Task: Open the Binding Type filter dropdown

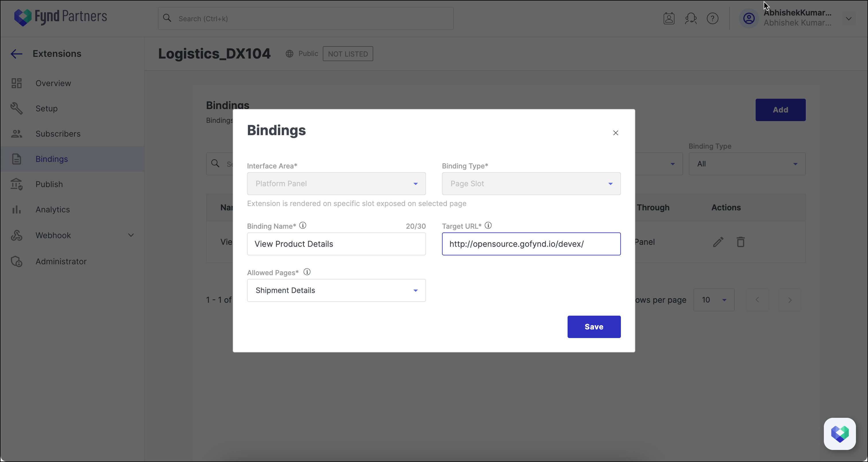Action: tap(747, 164)
